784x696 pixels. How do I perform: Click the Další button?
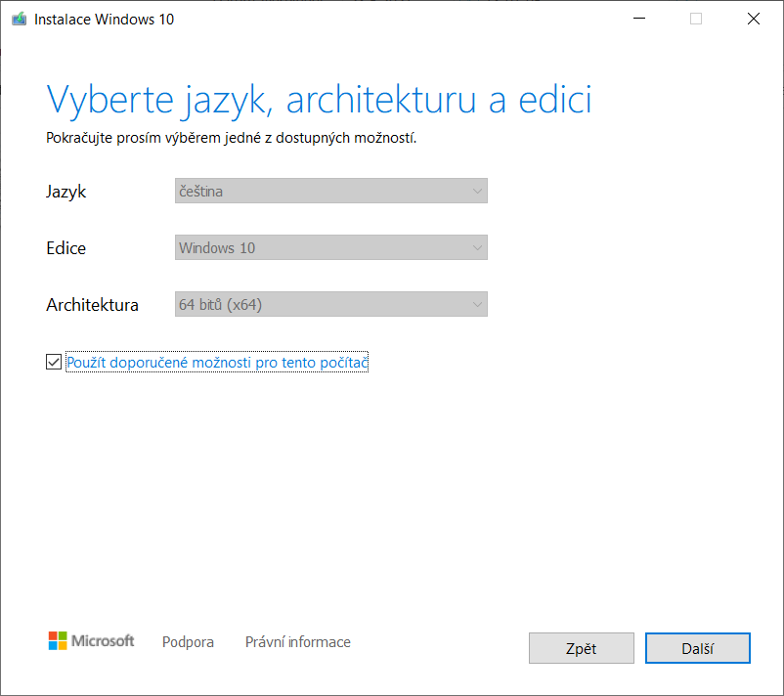coord(698,648)
